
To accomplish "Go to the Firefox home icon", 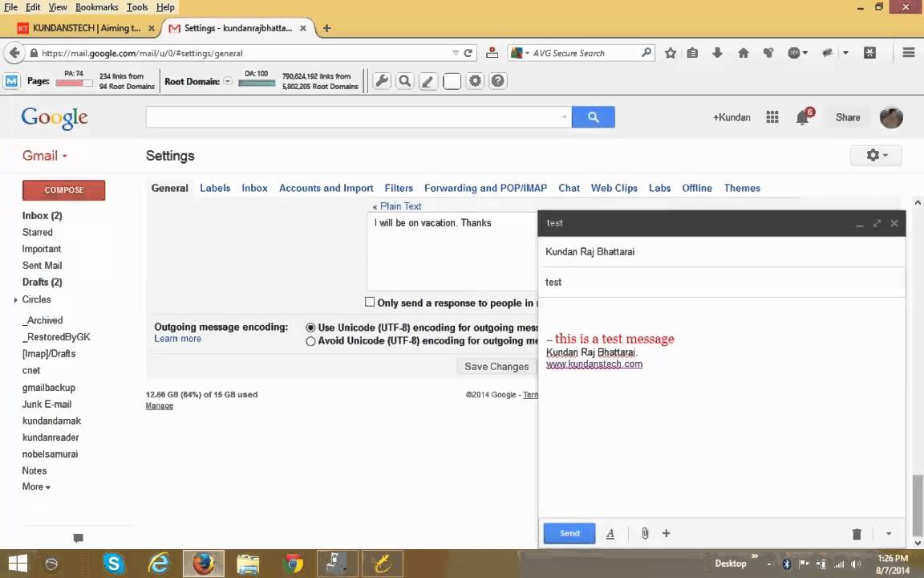I will [x=743, y=53].
